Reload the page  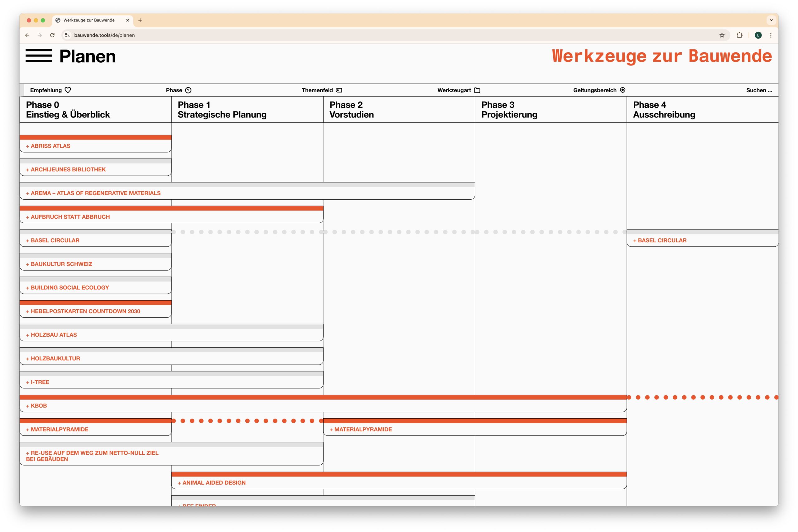click(x=52, y=35)
